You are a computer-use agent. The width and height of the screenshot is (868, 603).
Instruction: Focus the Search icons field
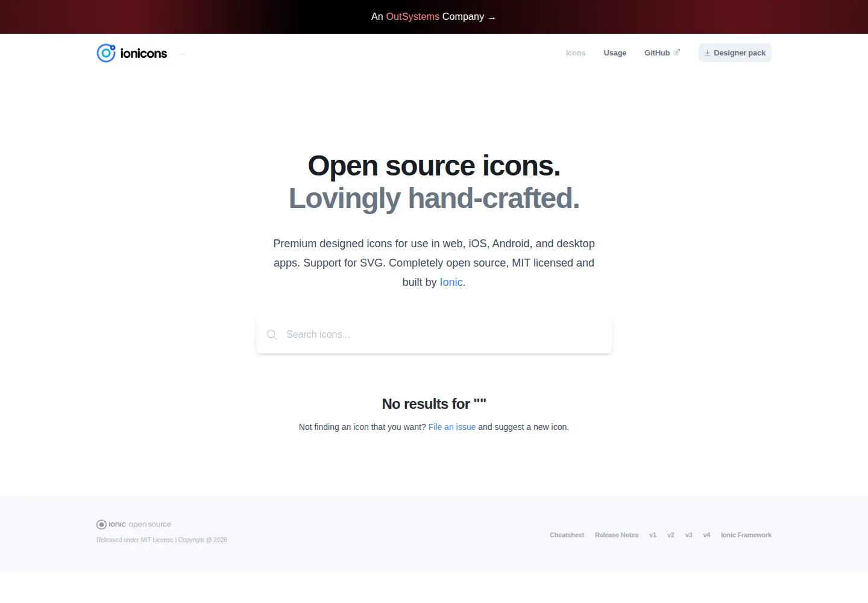tap(434, 335)
